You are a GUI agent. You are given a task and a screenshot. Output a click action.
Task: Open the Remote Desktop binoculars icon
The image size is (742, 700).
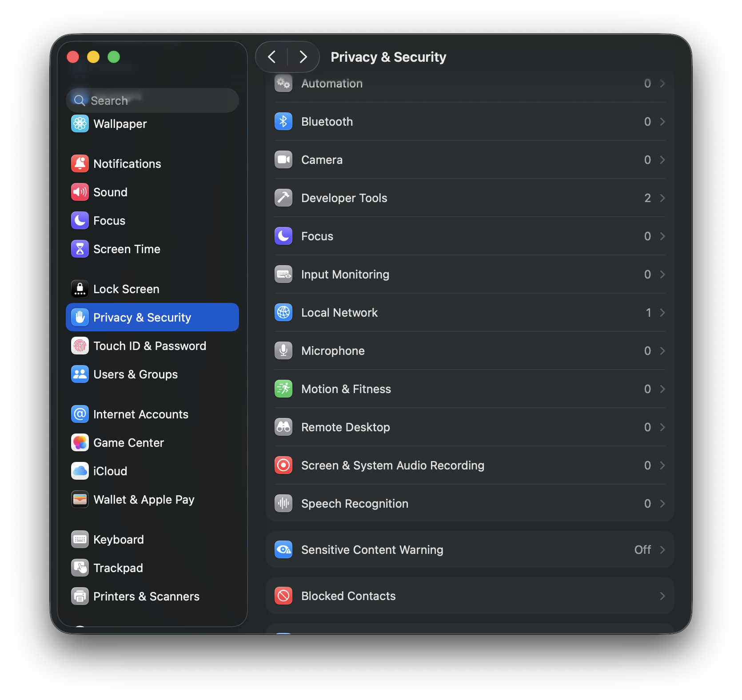coord(283,427)
